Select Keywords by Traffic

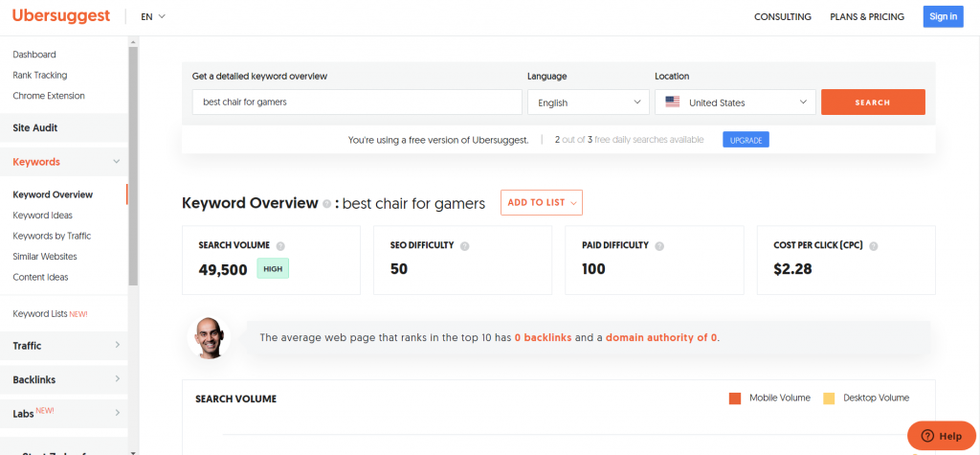(x=52, y=236)
